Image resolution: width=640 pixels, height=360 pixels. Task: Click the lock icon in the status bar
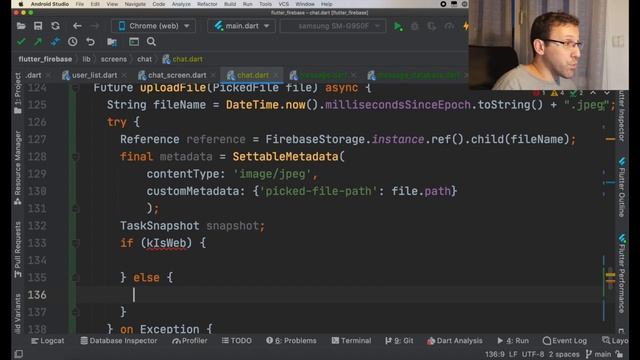(619, 354)
